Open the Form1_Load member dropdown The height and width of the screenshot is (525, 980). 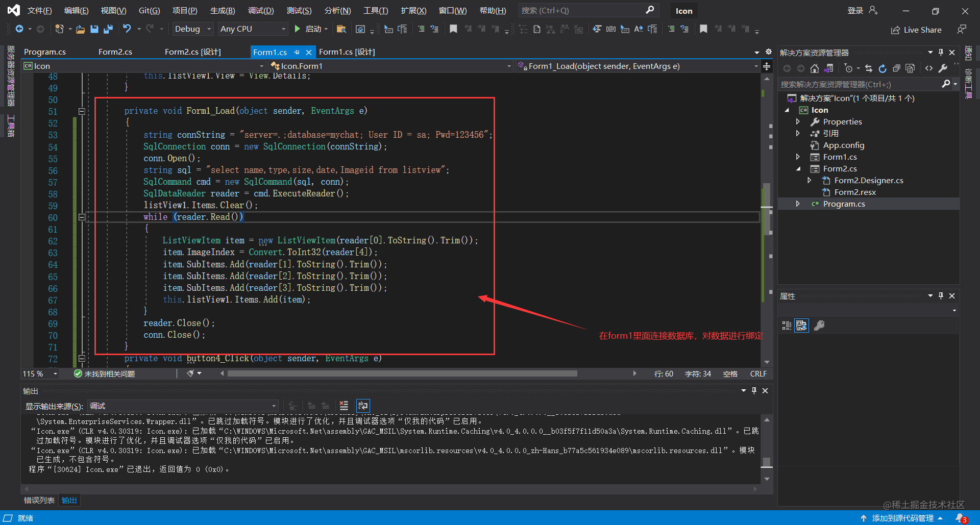(638, 66)
